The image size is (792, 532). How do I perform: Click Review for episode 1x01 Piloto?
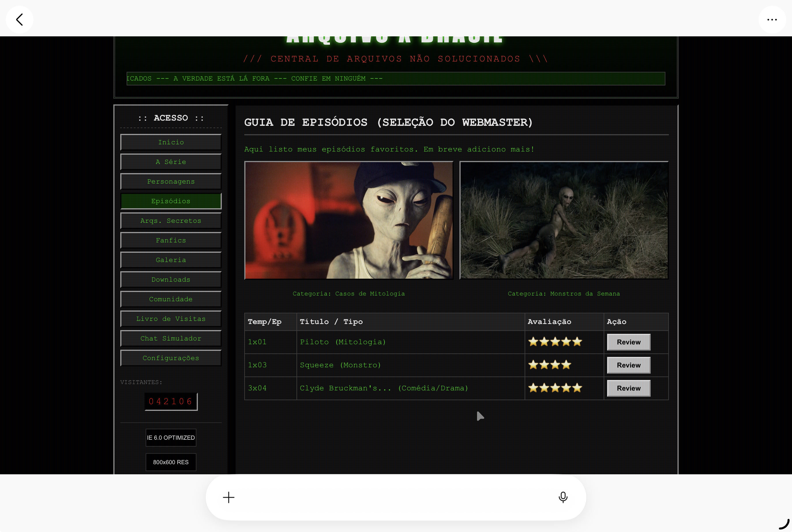628,342
